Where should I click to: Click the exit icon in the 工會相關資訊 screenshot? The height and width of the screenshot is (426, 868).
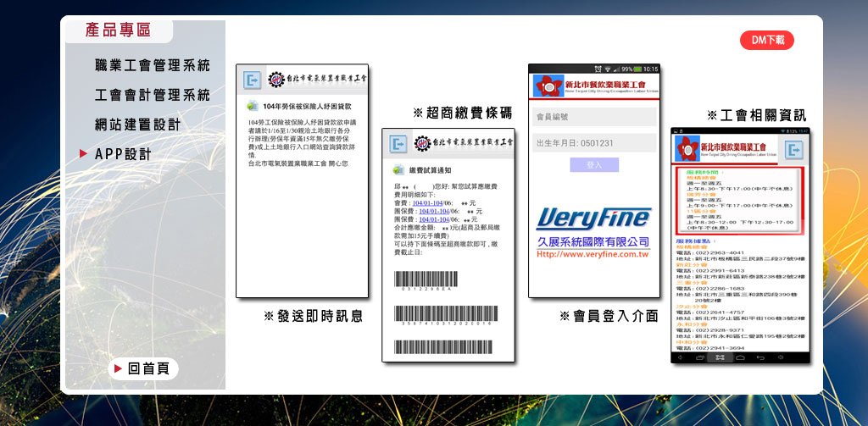793,150
